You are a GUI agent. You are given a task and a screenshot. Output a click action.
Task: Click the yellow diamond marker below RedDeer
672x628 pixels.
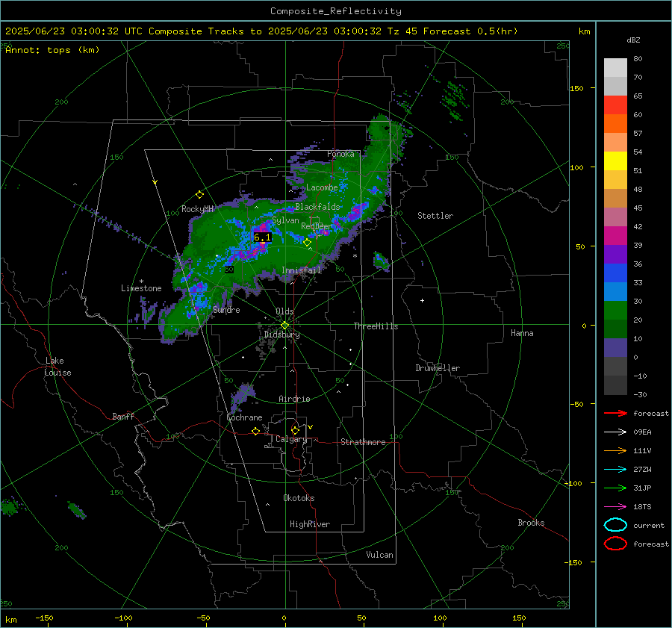(307, 243)
